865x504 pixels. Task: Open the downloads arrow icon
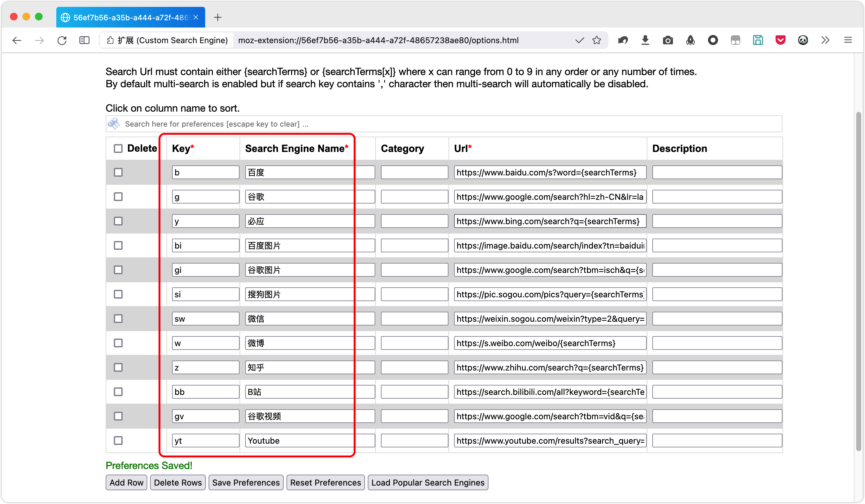[645, 40]
